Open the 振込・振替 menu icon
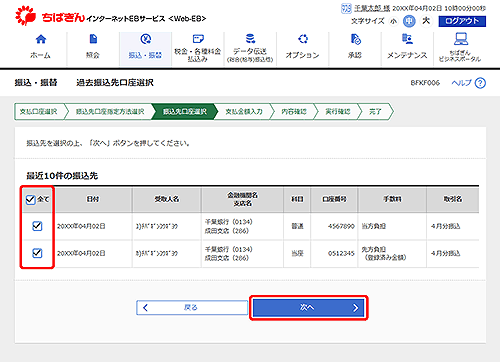500x362 pixels. pos(146,39)
